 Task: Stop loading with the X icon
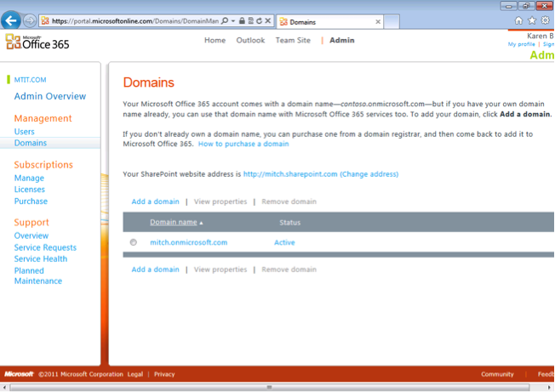coord(268,21)
